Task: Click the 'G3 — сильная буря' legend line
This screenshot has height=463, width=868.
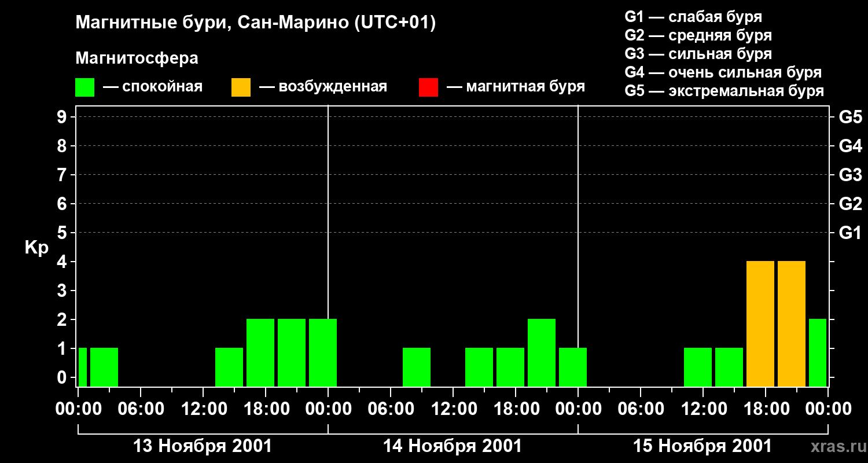Action: [698, 54]
